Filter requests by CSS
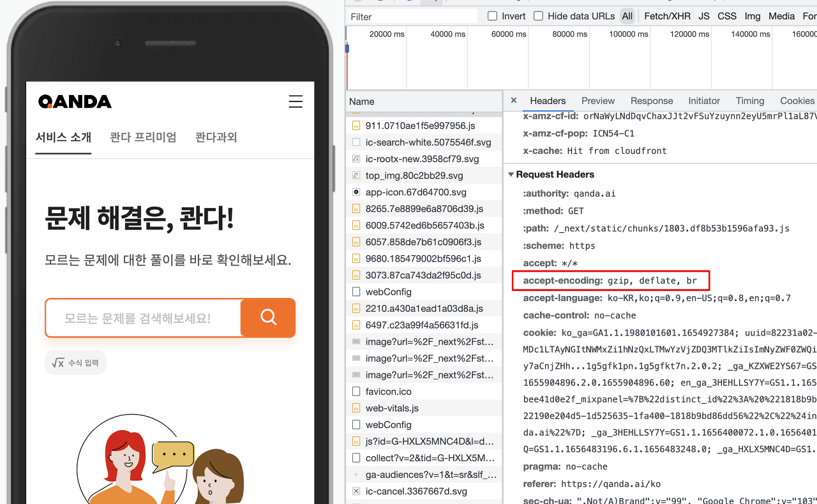 pyautogui.click(x=727, y=16)
